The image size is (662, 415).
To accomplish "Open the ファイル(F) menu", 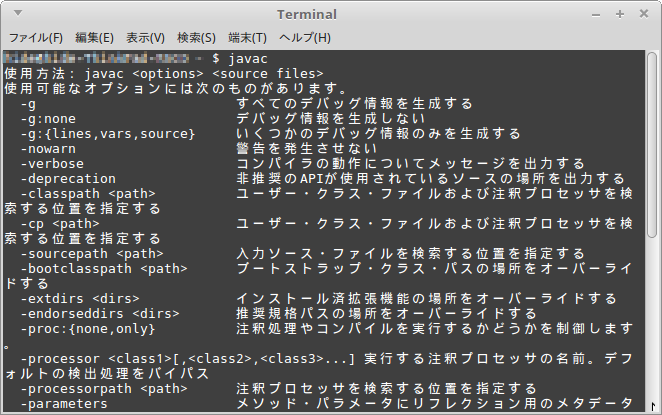I will tap(36, 37).
